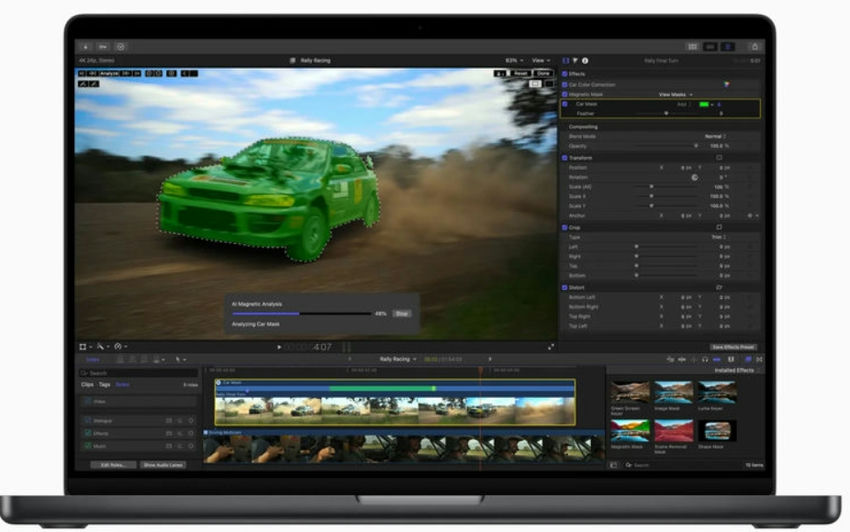850x532 pixels.
Task: Open the Crop Type Trim dropdown
Action: click(x=719, y=237)
